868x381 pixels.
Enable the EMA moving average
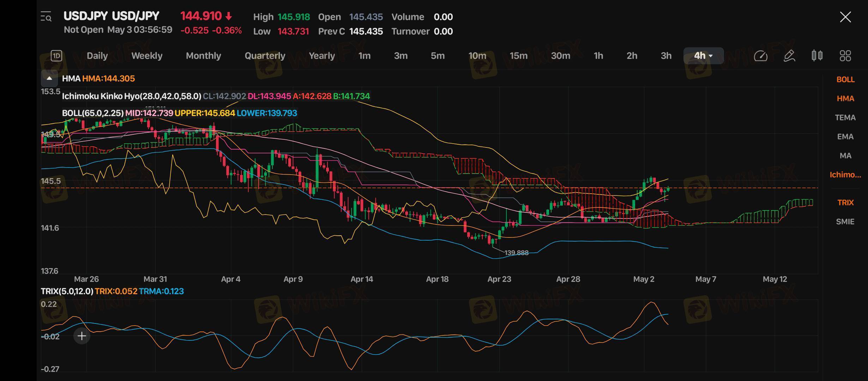[x=845, y=137]
